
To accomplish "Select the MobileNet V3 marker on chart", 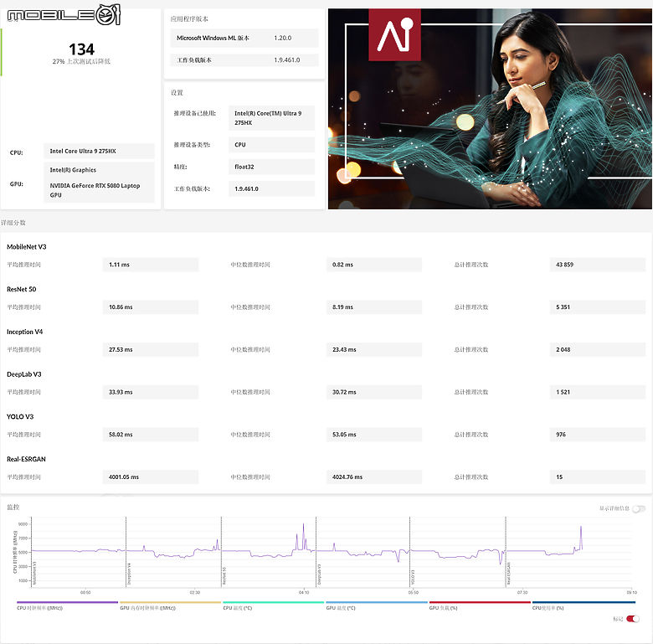I will pyautogui.click(x=34, y=573).
